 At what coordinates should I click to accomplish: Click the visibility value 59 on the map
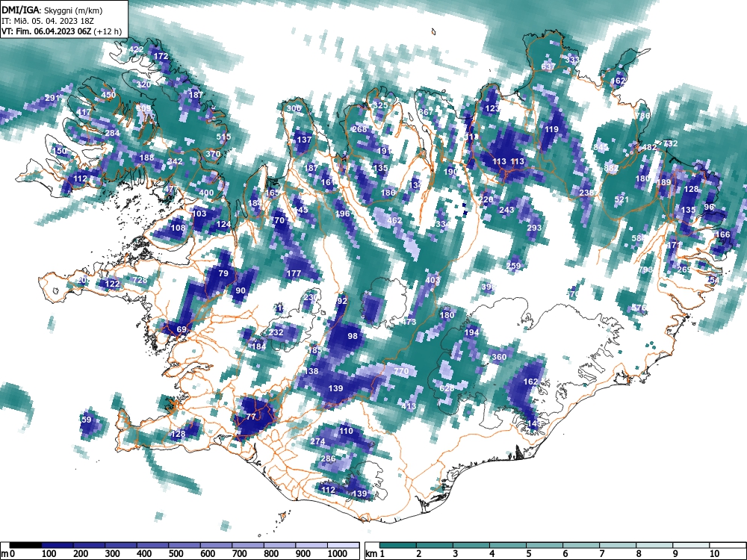pyautogui.click(x=86, y=420)
